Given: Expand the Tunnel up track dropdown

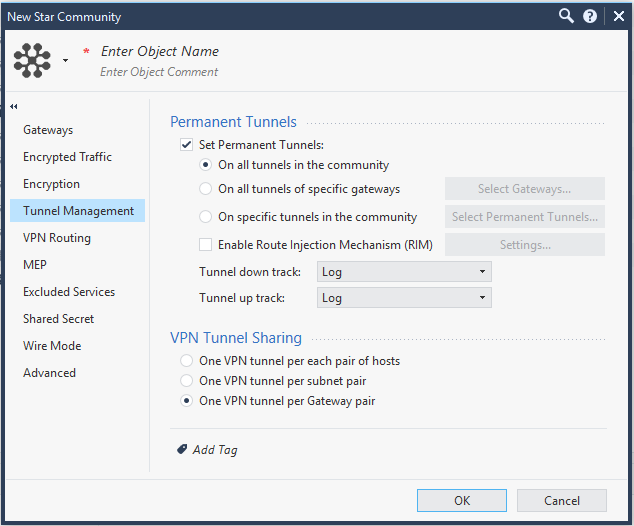Looking at the screenshot, I should pyautogui.click(x=404, y=298).
